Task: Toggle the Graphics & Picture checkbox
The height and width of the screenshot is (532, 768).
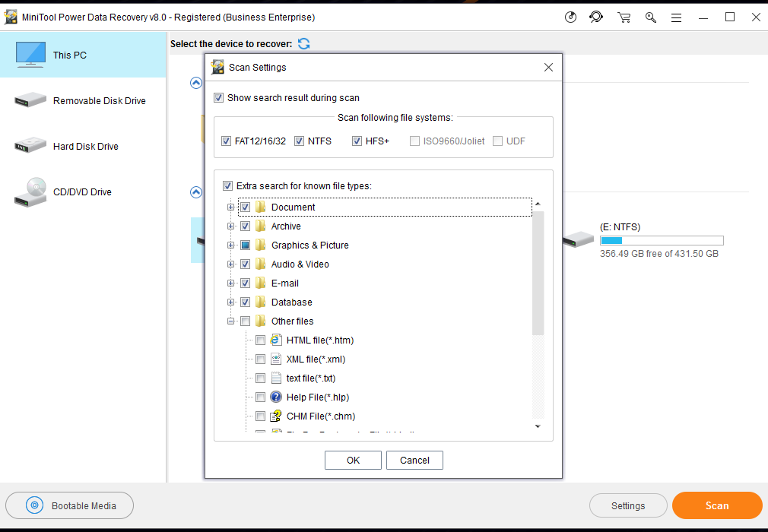Action: pyautogui.click(x=246, y=245)
